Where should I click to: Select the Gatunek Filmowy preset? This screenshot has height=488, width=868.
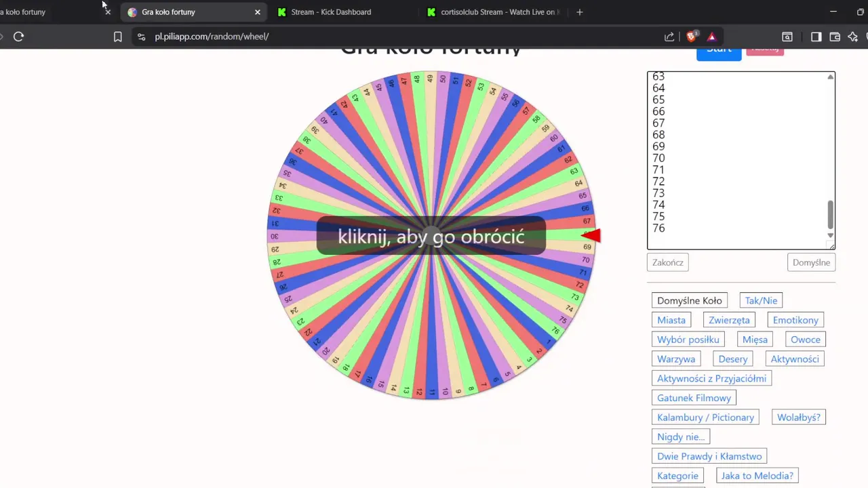pos(694,398)
